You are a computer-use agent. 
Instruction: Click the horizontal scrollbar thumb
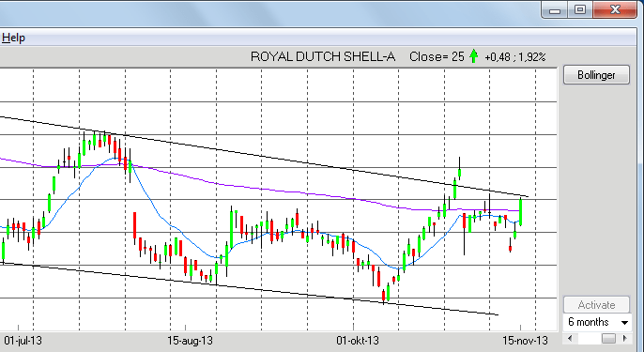point(608,339)
